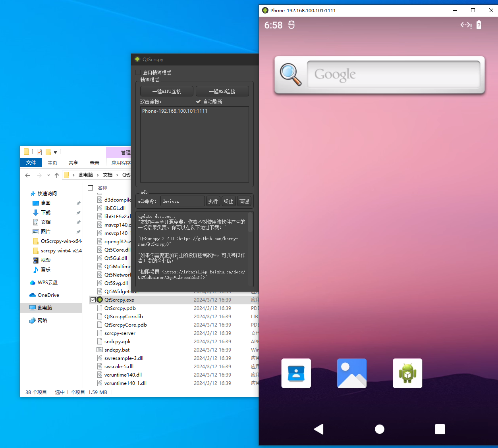Open the Gallery app on the phone
Viewport: 498px width, 448px height.
351,373
